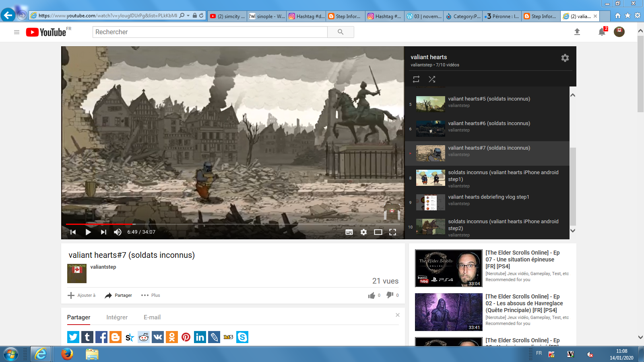Switch to the simcity browser tab

(x=227, y=16)
